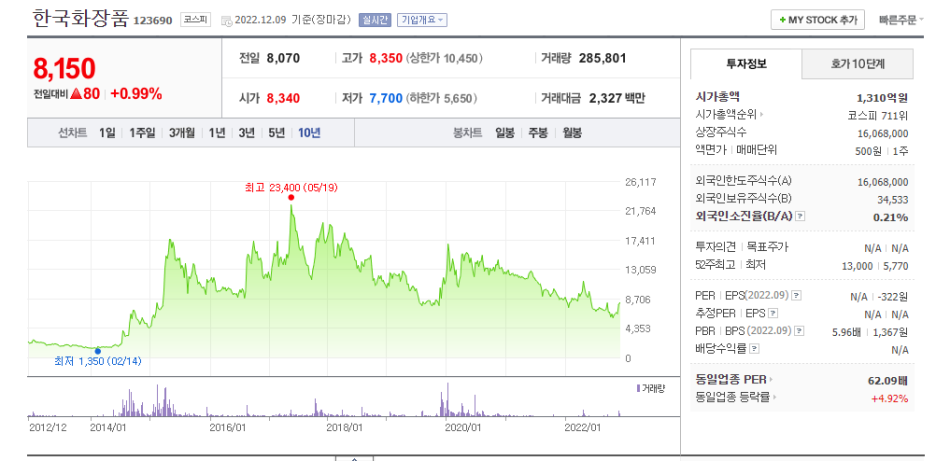The image size is (936, 461).
Task: Click the 거래대금 2,327 백만 value
Action: [x=617, y=99]
